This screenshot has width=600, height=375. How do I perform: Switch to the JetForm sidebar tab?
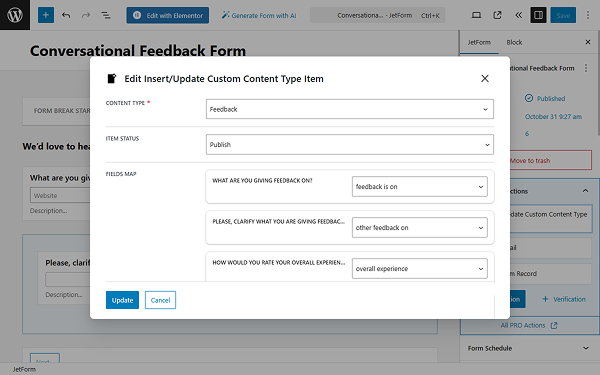(x=479, y=42)
